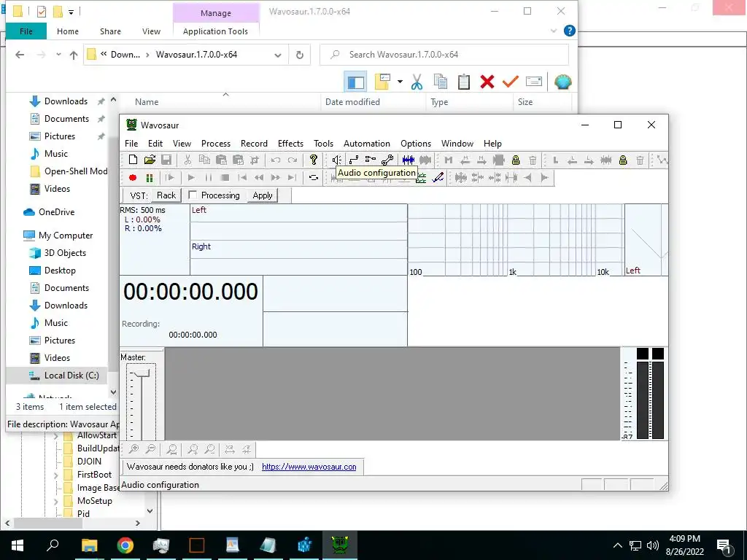
Task: Select 3D Objects in the navigation pane
Action: (65, 253)
